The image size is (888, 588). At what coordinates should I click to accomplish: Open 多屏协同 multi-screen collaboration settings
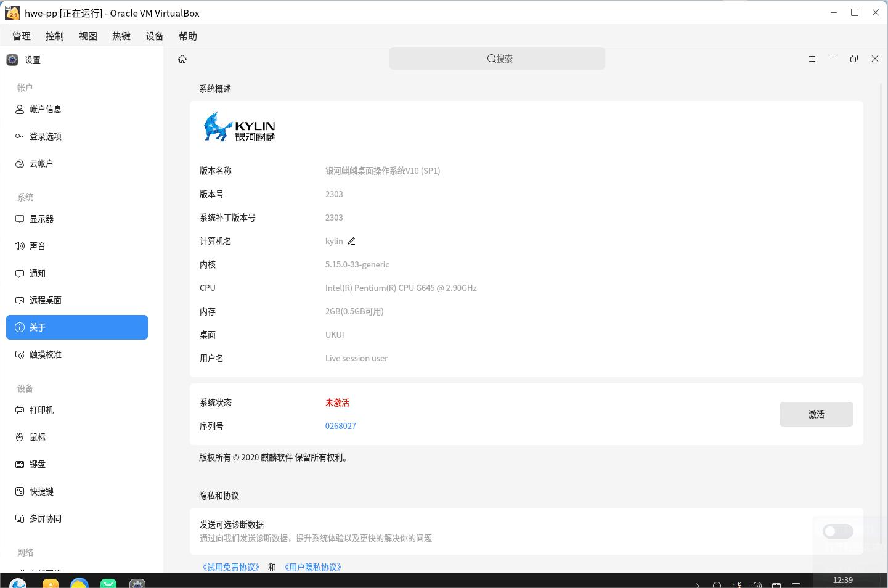(77, 518)
